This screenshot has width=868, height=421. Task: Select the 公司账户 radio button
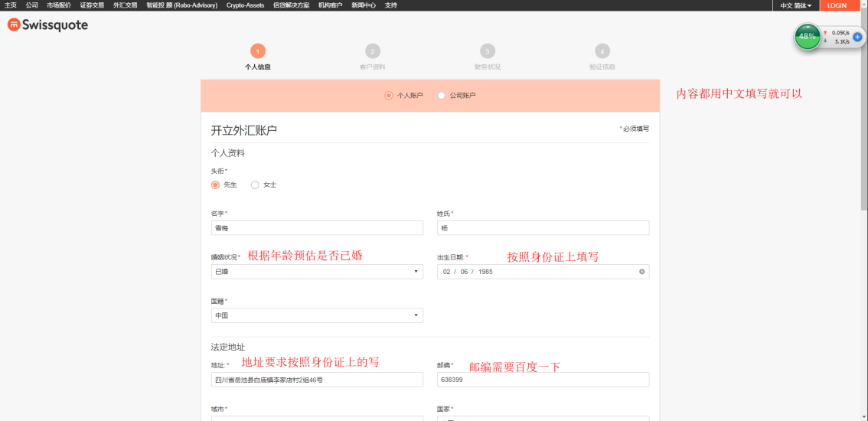[441, 96]
